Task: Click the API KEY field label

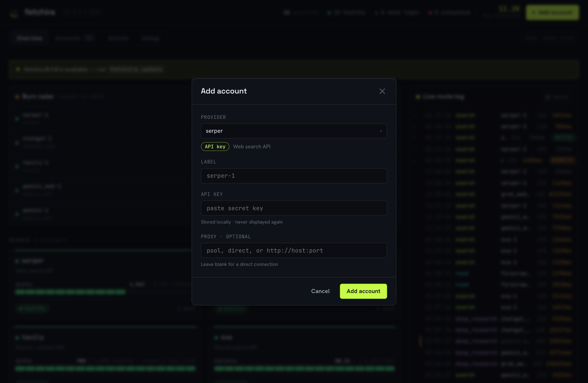Action: pyautogui.click(x=212, y=194)
